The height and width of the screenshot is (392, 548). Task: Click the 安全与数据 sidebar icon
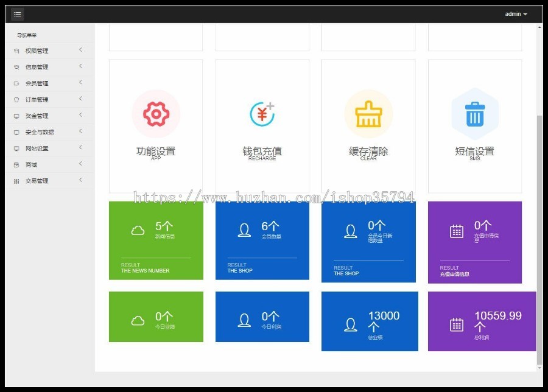coord(16,133)
